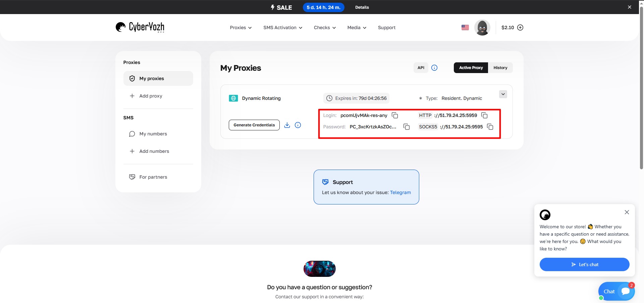Add funds with the plus icon
This screenshot has width=644, height=303.
pos(520,27)
